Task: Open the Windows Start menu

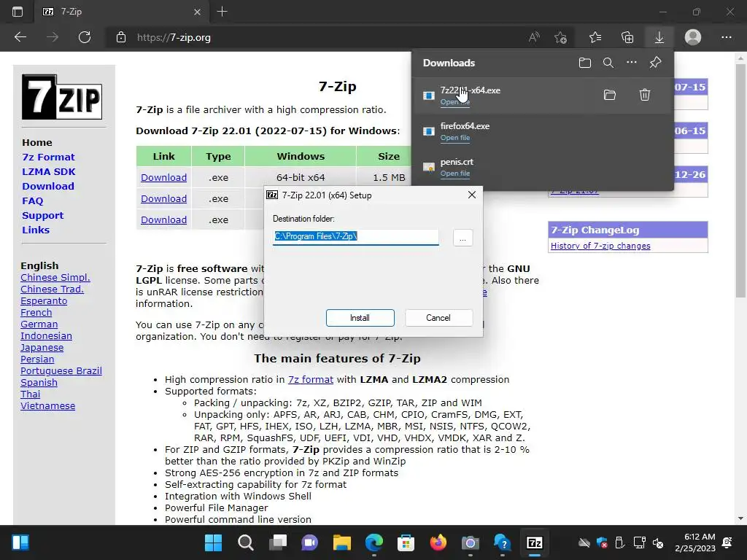Action: 213,542
